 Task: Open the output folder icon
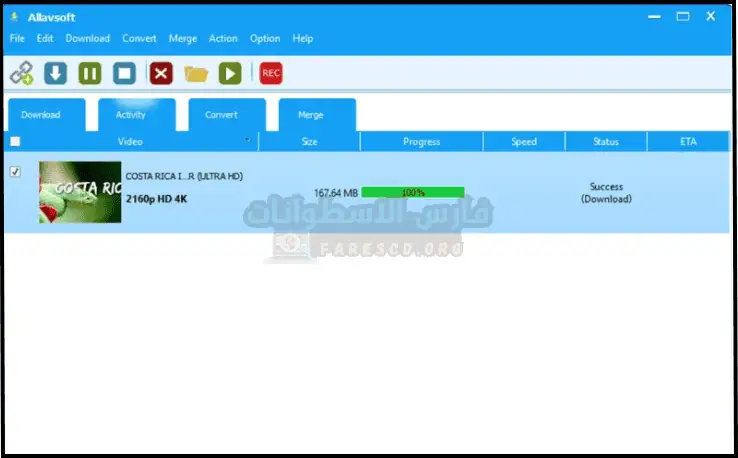click(x=196, y=73)
